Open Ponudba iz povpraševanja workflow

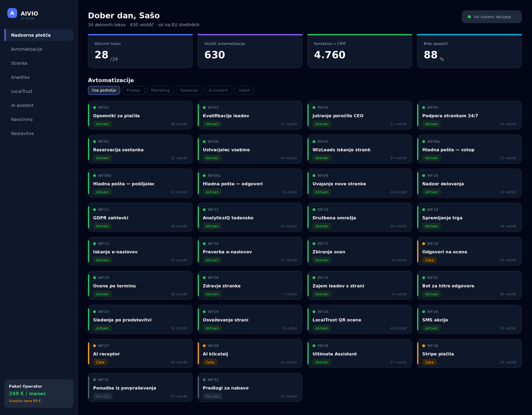click(140, 387)
